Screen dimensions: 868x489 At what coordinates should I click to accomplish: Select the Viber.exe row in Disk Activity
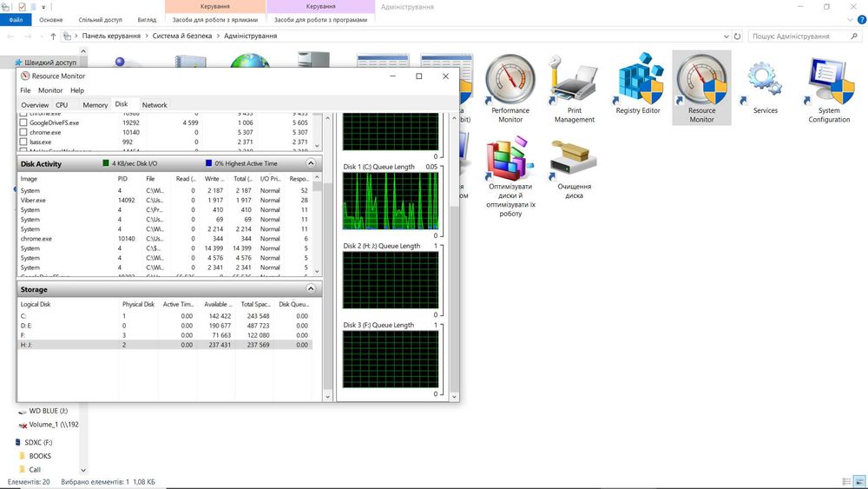point(165,201)
